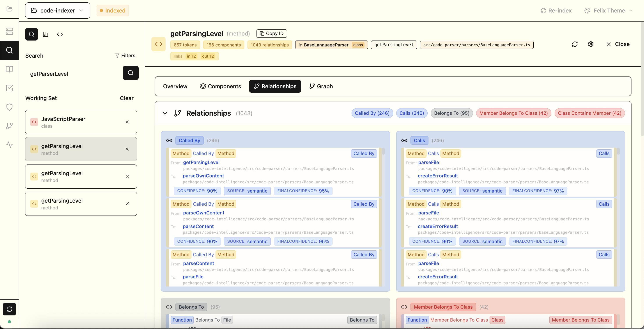Click the checkbox task icon in sidebar
This screenshot has height=329, width=644.
[9, 88]
